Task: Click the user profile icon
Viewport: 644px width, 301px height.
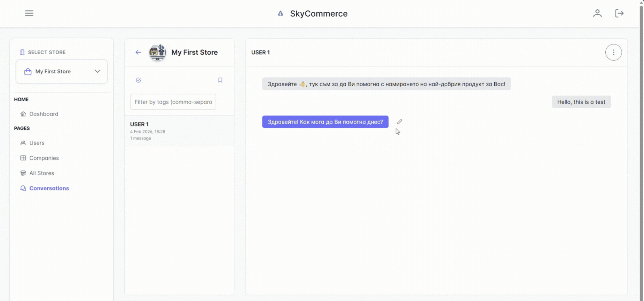Action: [x=597, y=13]
